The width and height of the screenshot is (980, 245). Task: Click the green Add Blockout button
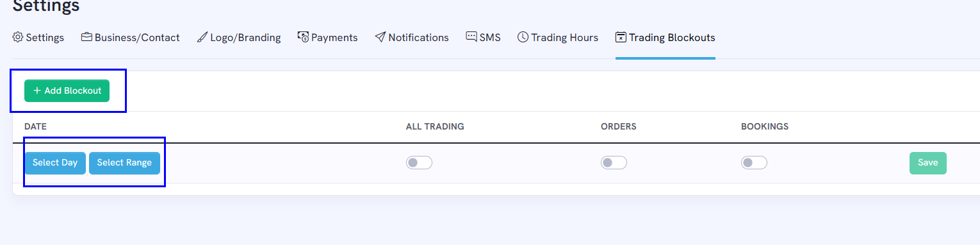[67, 91]
